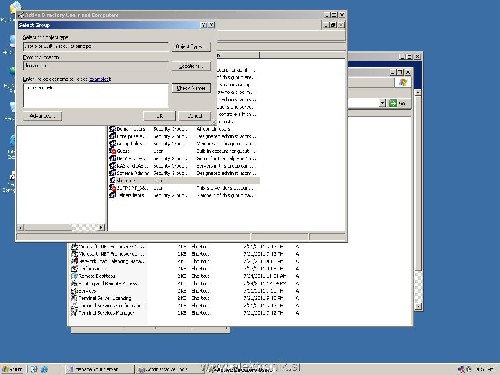Open the examples link in Select Group
The width and height of the screenshot is (500, 375).
pos(100,79)
